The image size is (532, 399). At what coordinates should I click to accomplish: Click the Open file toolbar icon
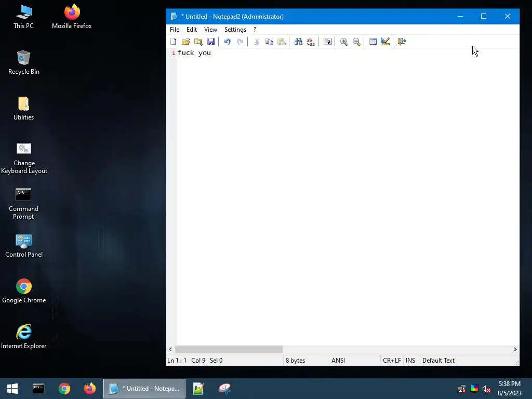[185, 42]
